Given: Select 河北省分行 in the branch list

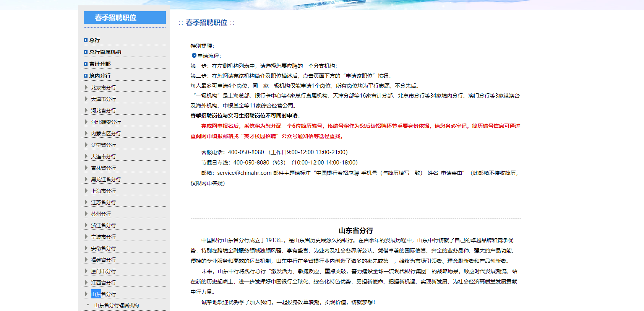Looking at the screenshot, I should point(104,111).
